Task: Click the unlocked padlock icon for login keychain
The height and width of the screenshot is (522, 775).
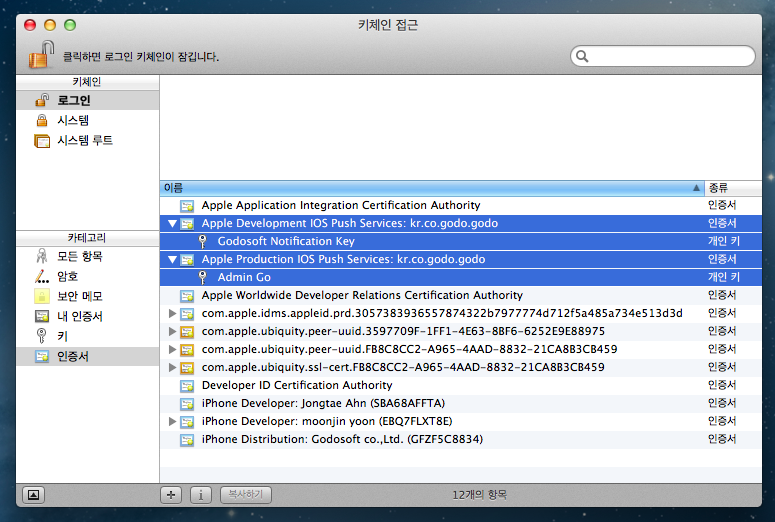Action: [41, 54]
